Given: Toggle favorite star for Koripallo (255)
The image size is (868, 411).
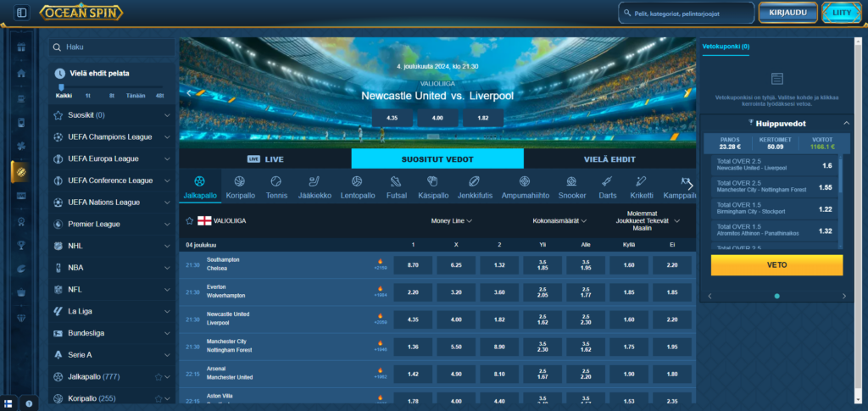Looking at the screenshot, I should pyautogui.click(x=159, y=398).
